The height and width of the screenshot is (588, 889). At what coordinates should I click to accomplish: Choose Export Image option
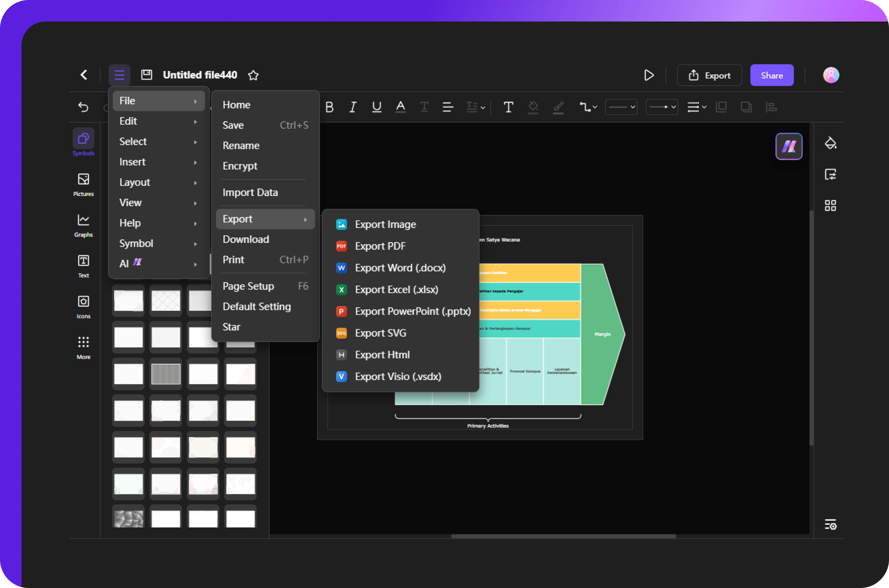pos(401,224)
